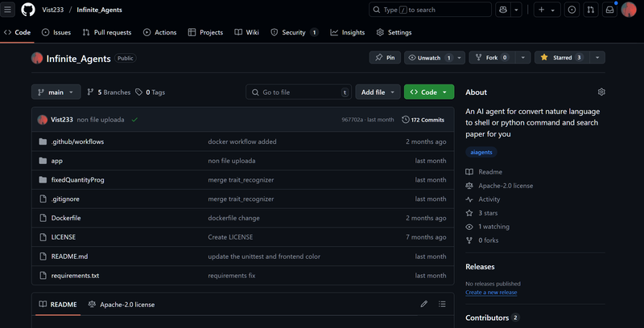
Task: Open the 0 forks link
Action: click(x=482, y=240)
